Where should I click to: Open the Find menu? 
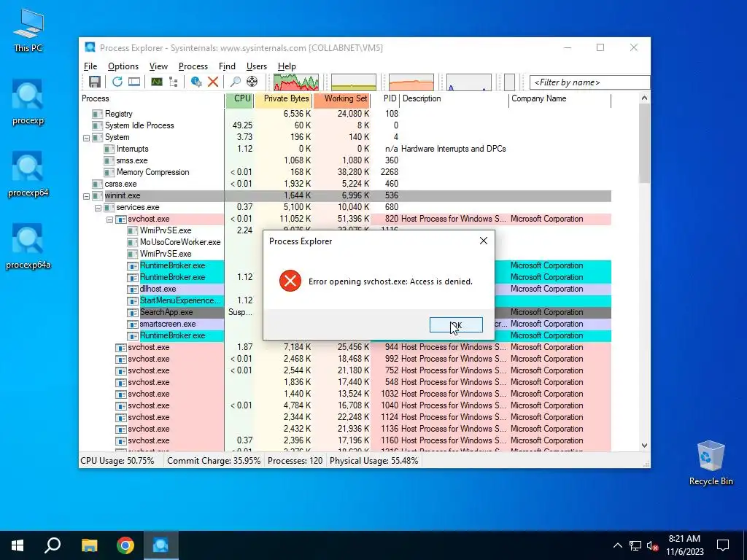pyautogui.click(x=227, y=66)
